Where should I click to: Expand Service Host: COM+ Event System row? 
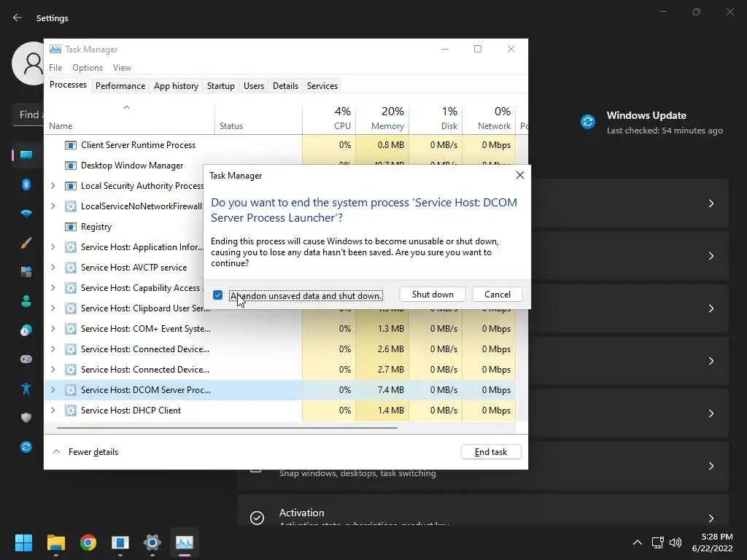pyautogui.click(x=53, y=329)
